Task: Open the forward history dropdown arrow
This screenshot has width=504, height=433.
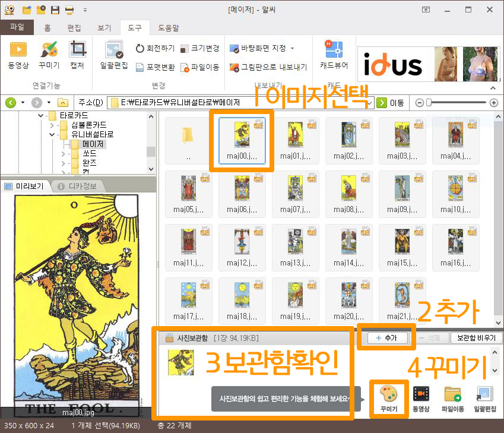Action: [49, 103]
